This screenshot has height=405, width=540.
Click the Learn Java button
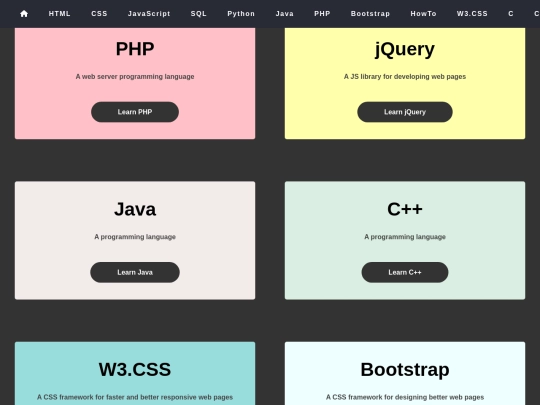tap(135, 272)
